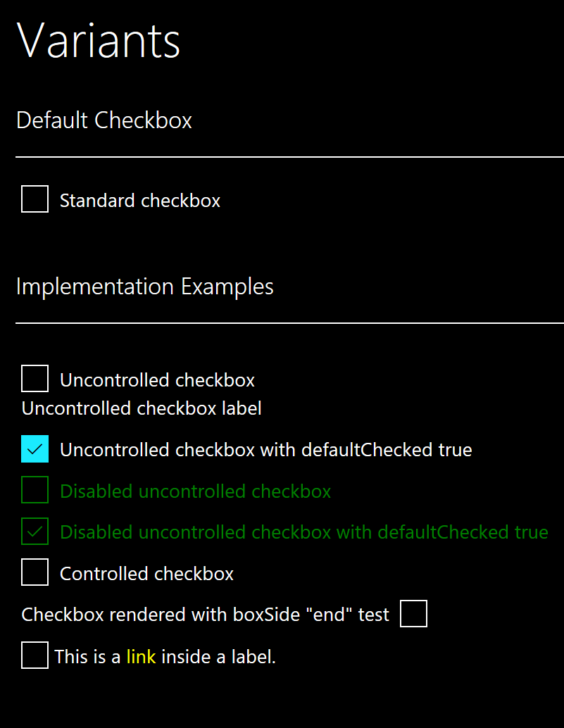
Task: Enable the Controlled checkbox
Action: [x=35, y=572]
